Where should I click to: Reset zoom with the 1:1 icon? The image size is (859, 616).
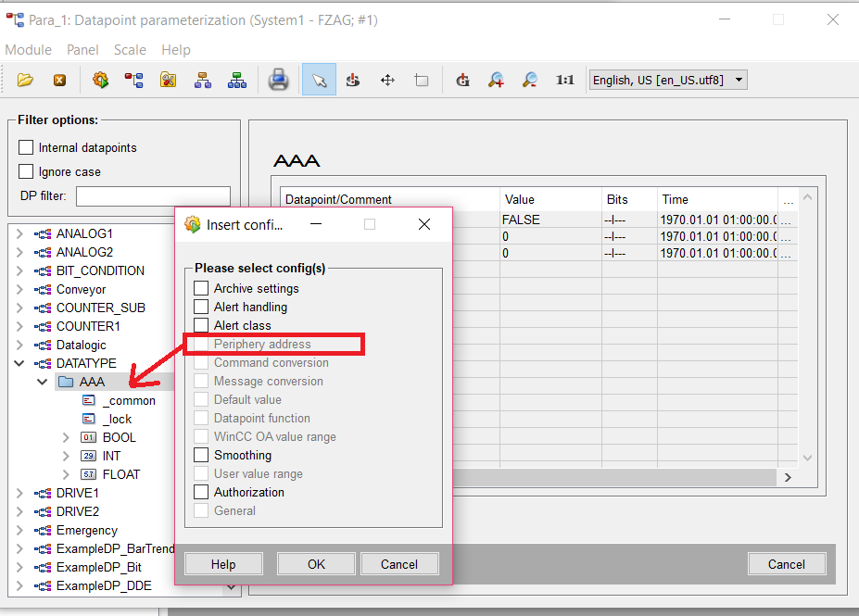[x=564, y=81]
